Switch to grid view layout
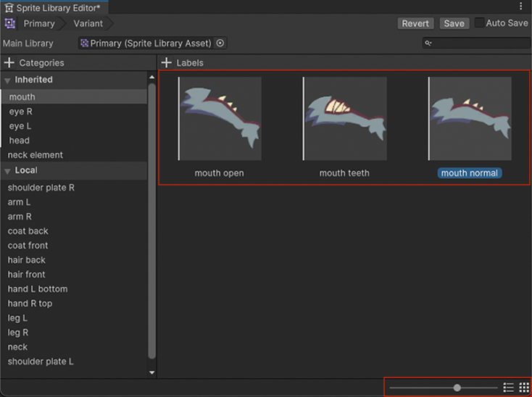Viewport: 532px width, 397px height. (x=523, y=388)
